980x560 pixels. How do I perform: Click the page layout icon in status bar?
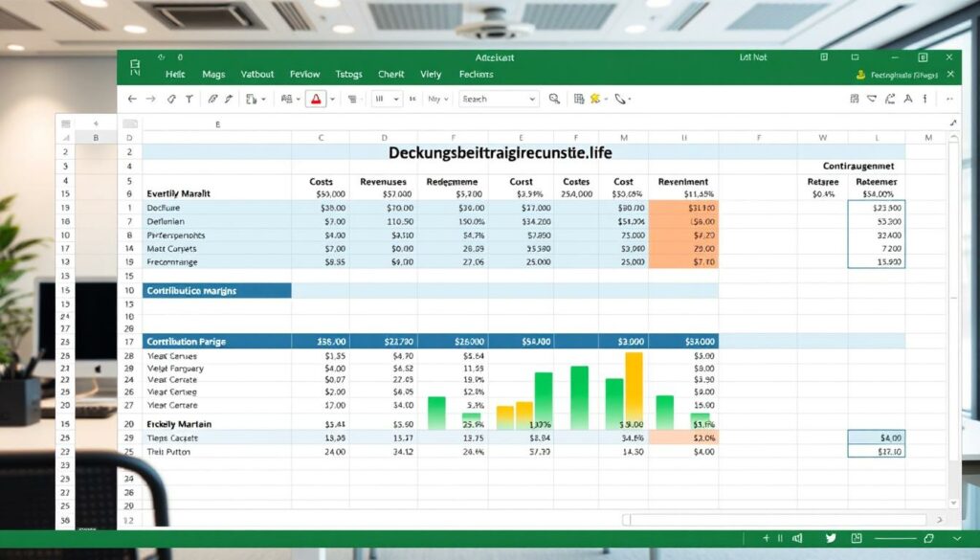(x=857, y=538)
